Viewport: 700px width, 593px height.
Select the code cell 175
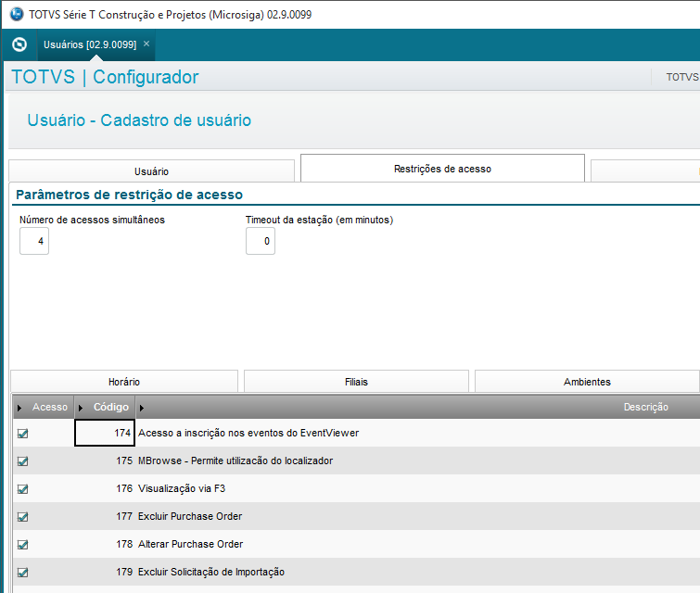(x=105, y=461)
